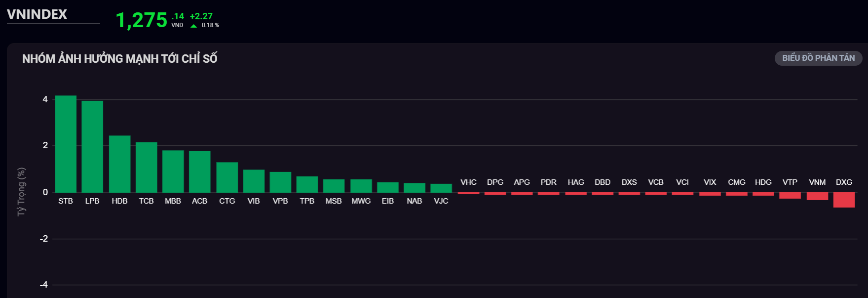Select the green HDB bar

[x=119, y=164]
